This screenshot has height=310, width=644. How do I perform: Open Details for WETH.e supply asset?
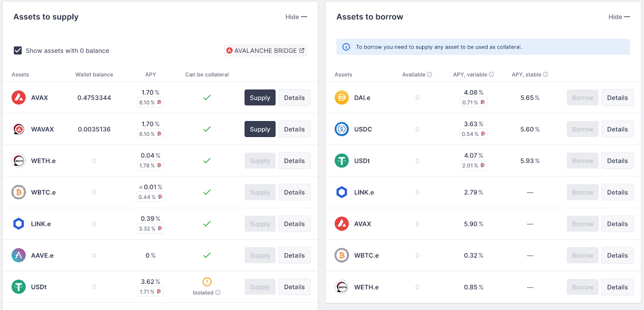pyautogui.click(x=294, y=161)
